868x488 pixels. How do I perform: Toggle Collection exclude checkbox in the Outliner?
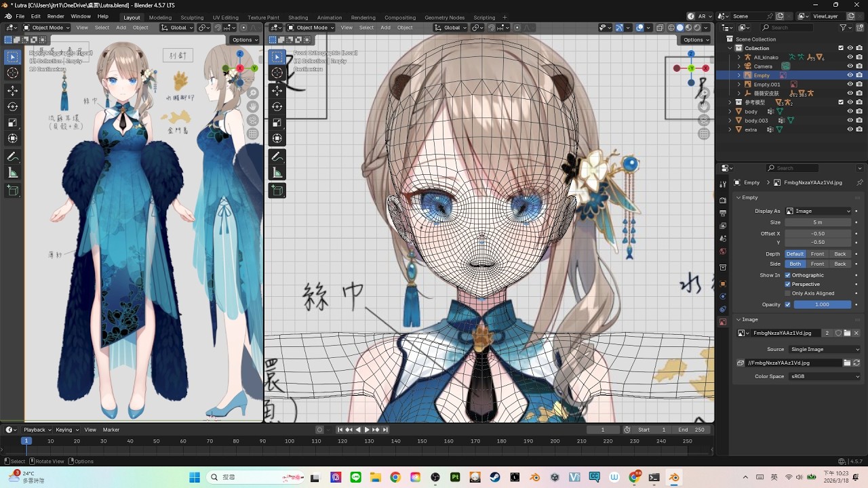tap(841, 48)
